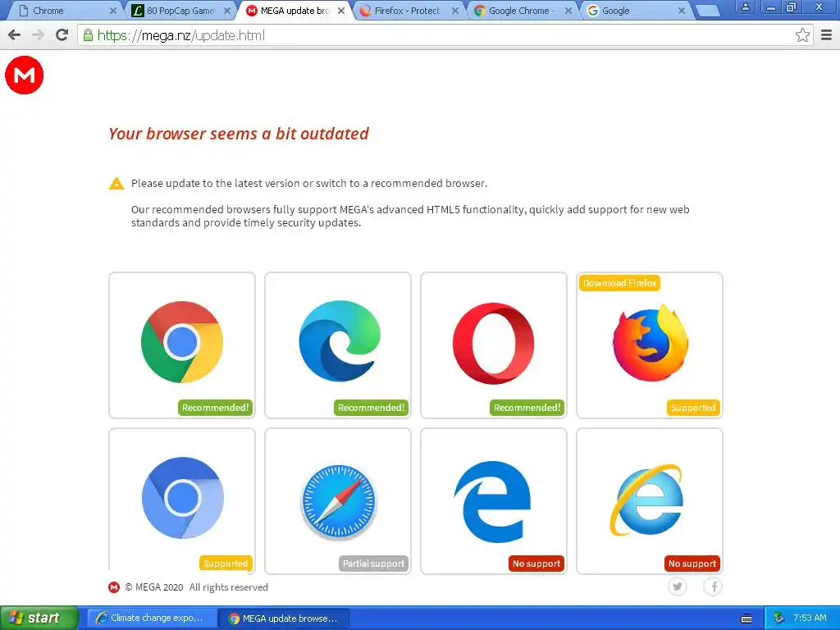
Task: Click the 7:53 AM taskbar clock
Action: [x=810, y=618]
